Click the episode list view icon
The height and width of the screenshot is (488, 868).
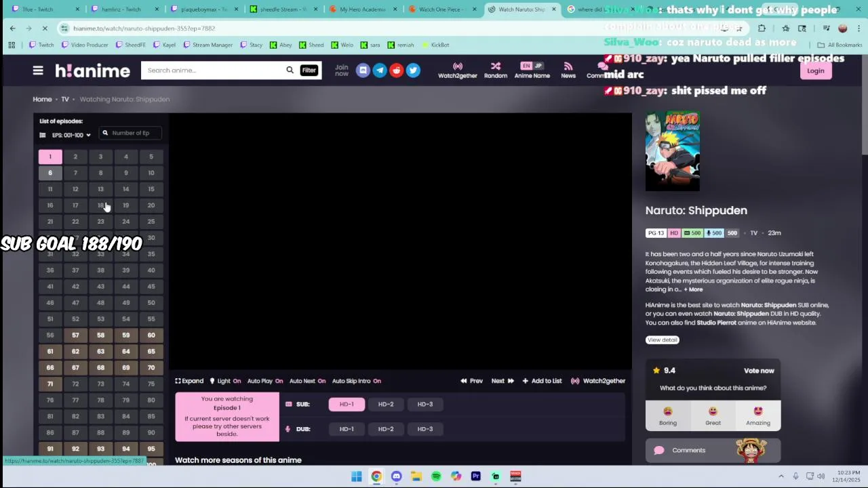point(43,135)
